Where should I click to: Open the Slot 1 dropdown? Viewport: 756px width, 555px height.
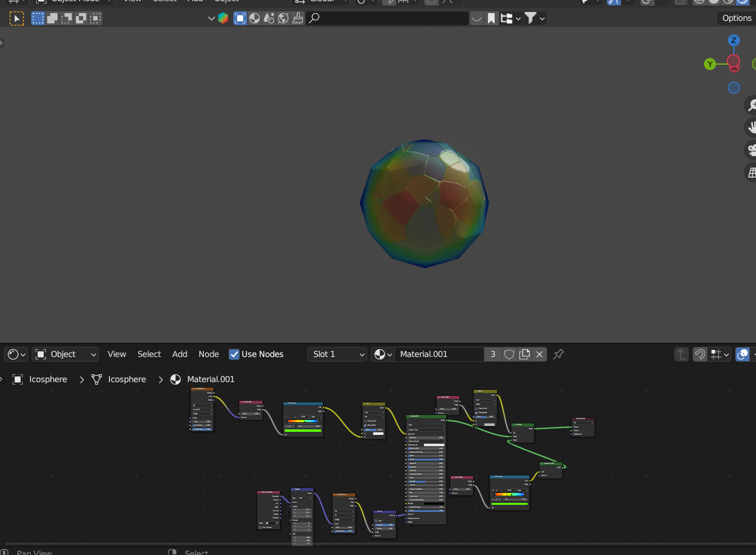pyautogui.click(x=337, y=354)
